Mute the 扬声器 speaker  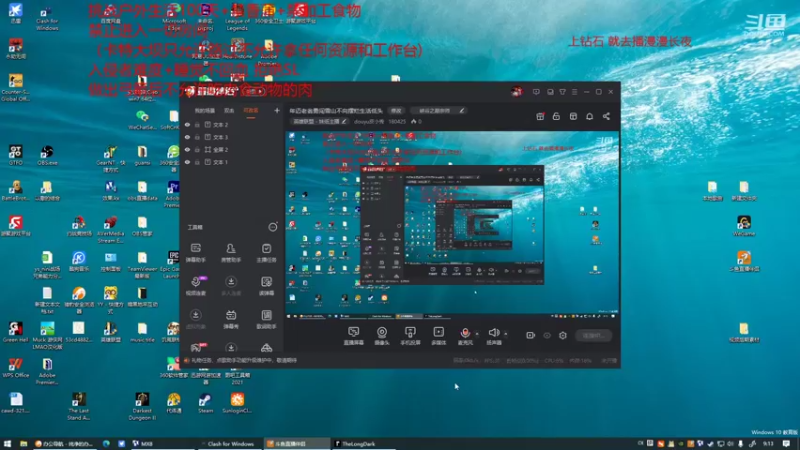pyautogui.click(x=493, y=336)
